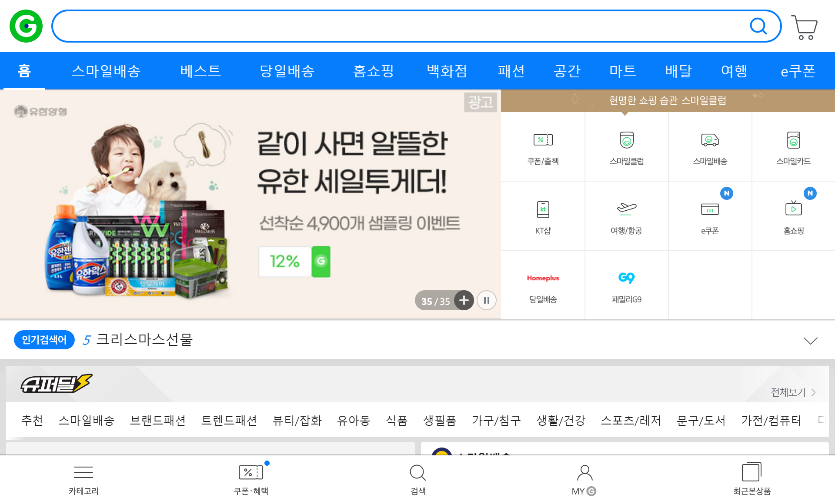Click the 12% discount badge

click(x=294, y=262)
